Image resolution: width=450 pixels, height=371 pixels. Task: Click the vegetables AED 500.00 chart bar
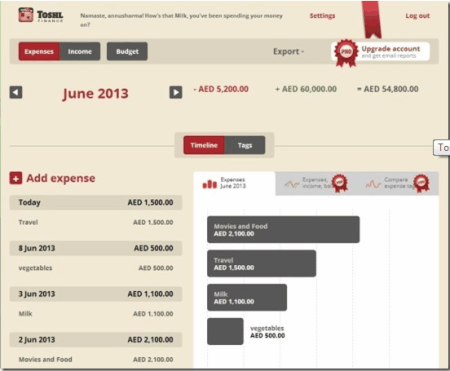(x=225, y=331)
